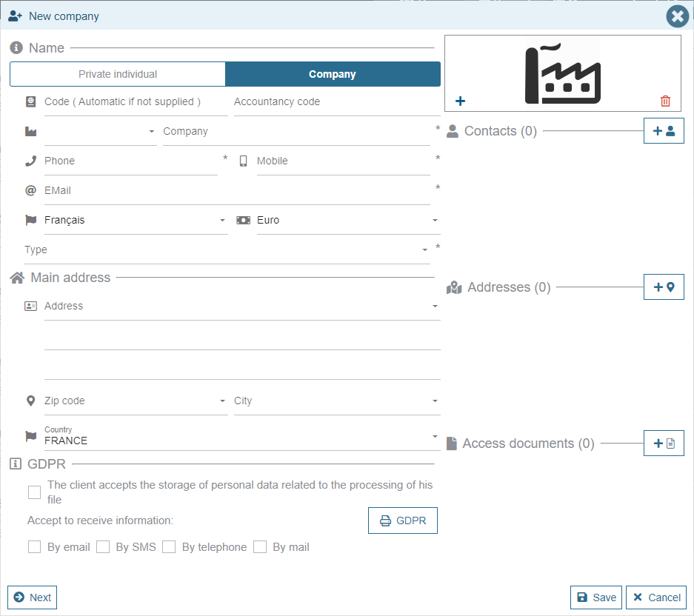Click the GDPR print button
The image size is (694, 616).
pos(403,520)
